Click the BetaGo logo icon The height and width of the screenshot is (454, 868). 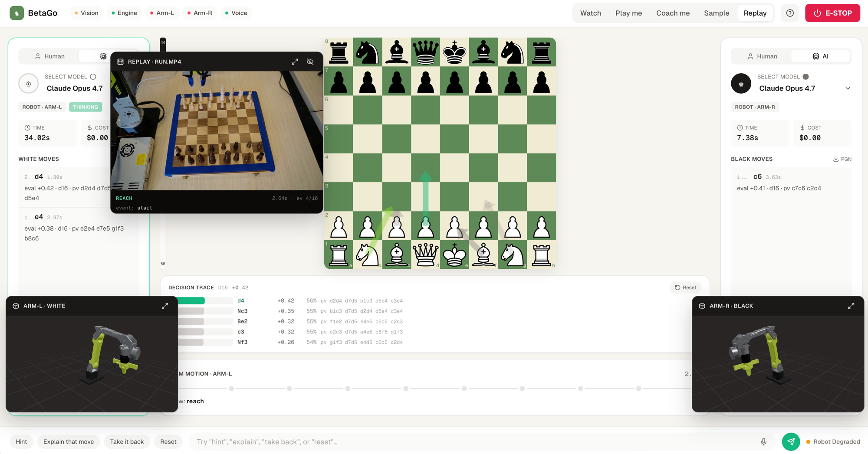coord(17,13)
